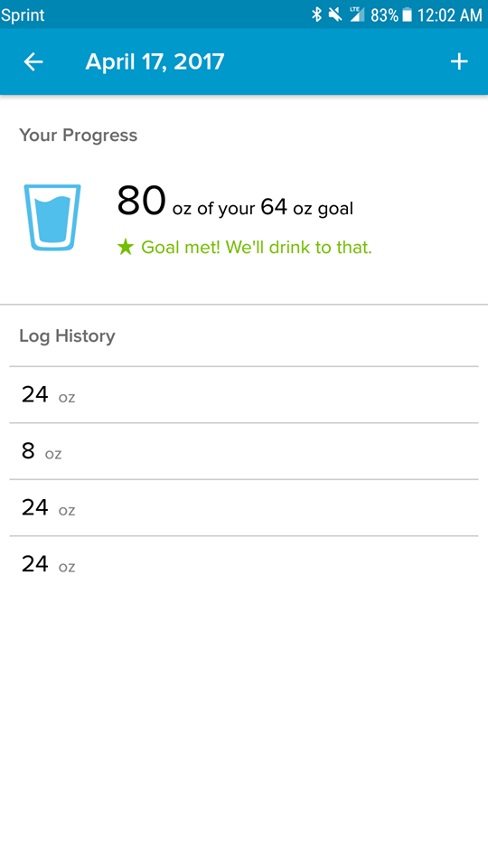Tap the Your Progress heading

78,135
